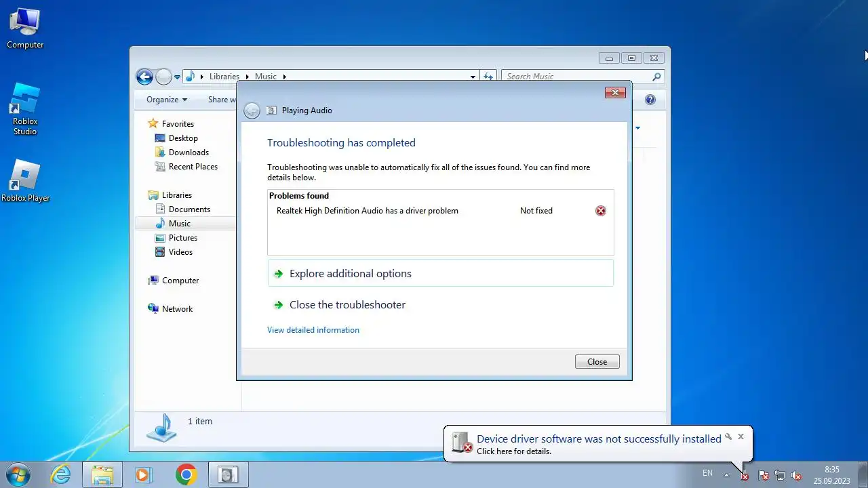Open the Videos library

[180, 252]
